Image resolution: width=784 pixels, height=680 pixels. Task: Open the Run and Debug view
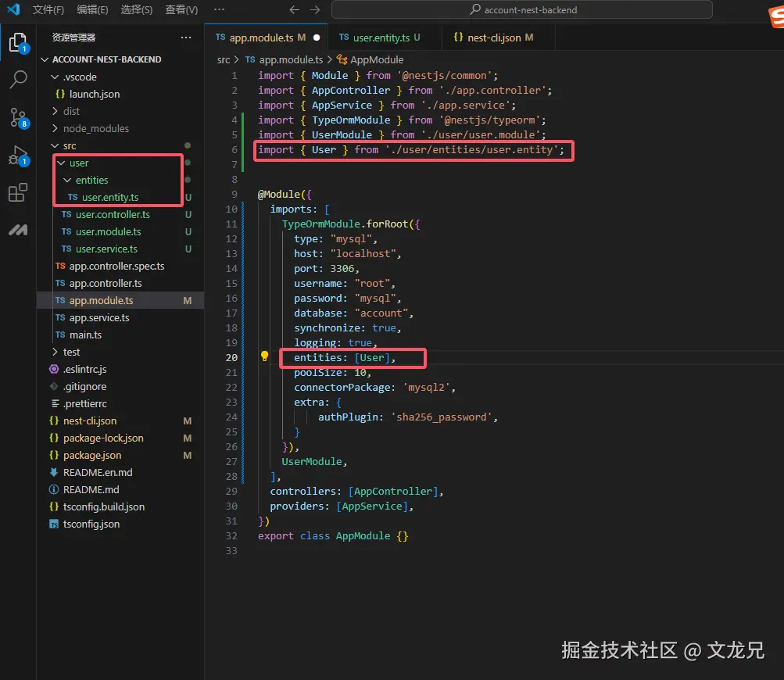[18, 155]
